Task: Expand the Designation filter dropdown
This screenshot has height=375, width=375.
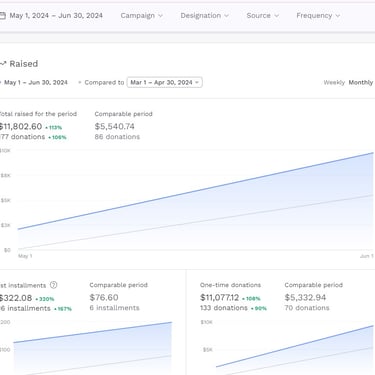Action: tap(204, 16)
